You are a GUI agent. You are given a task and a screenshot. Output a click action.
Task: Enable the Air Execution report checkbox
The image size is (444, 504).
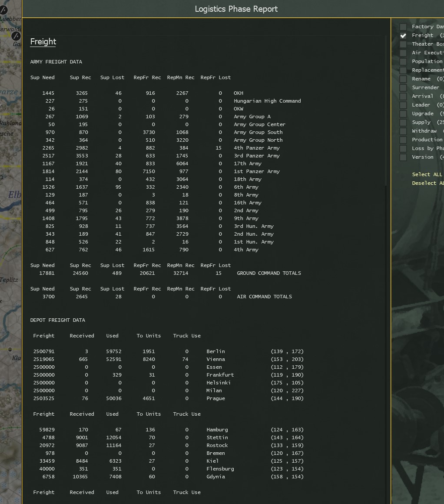403,53
